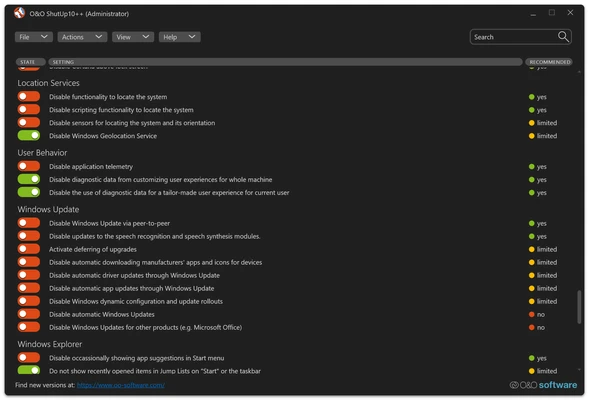Toggle Disable updates to speech recognition modules

29,236
